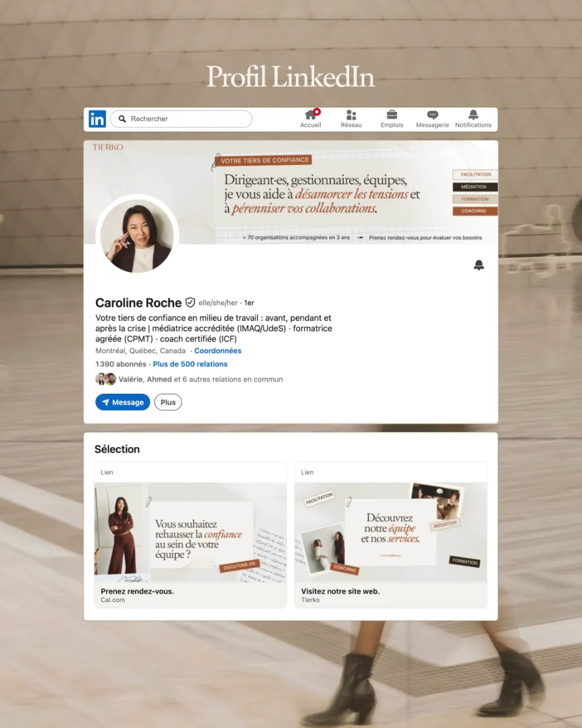Open the Coordonnées contact link
Viewport: 582px width, 728px height.
click(218, 351)
